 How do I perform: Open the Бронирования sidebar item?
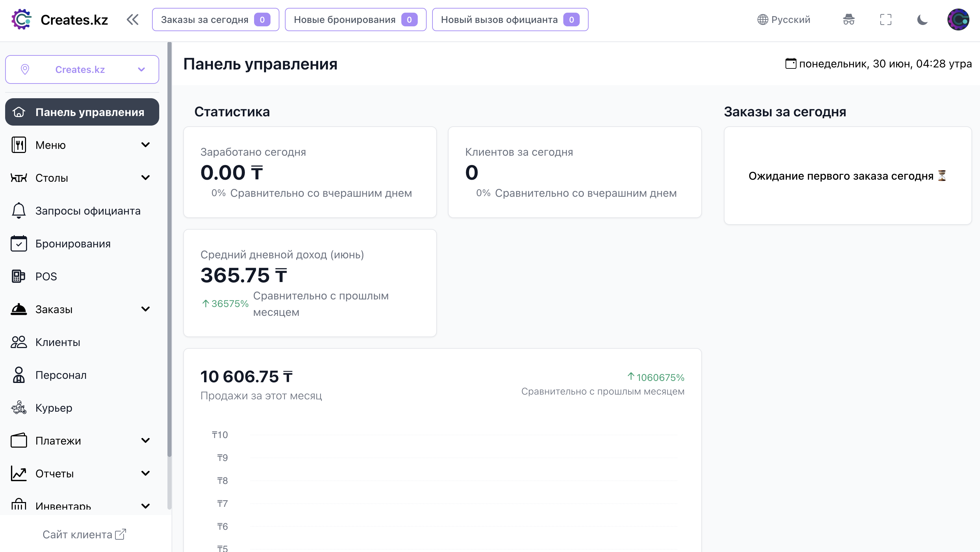pyautogui.click(x=72, y=244)
